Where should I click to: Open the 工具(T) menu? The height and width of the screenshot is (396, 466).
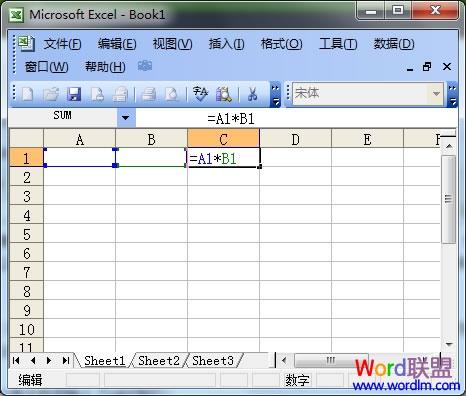(338, 44)
